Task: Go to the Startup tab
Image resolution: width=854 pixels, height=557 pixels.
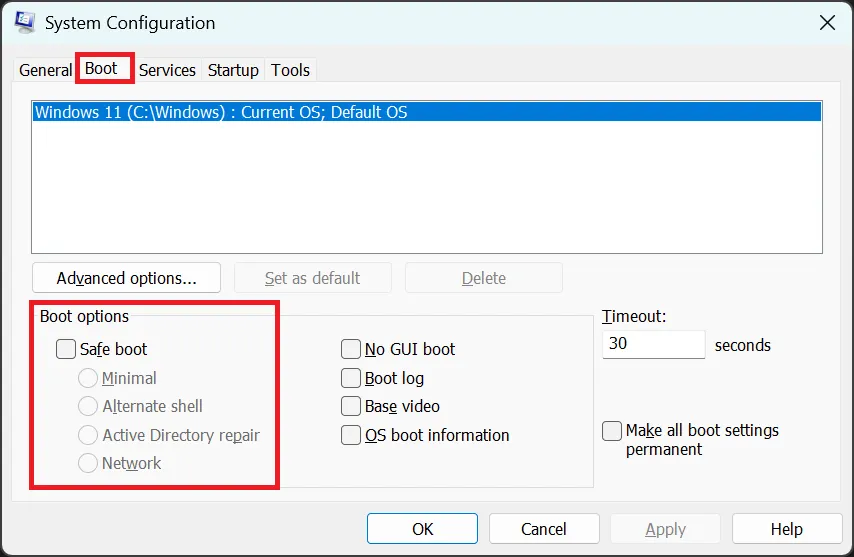Action: pyautogui.click(x=233, y=70)
